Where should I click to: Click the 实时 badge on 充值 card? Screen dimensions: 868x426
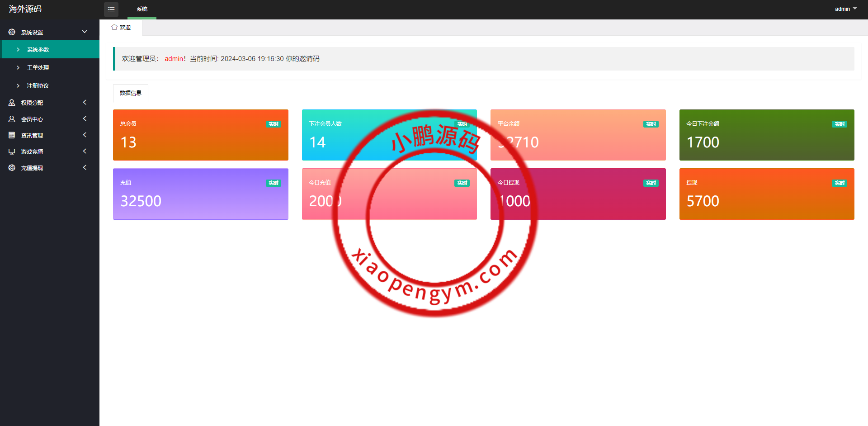click(274, 183)
